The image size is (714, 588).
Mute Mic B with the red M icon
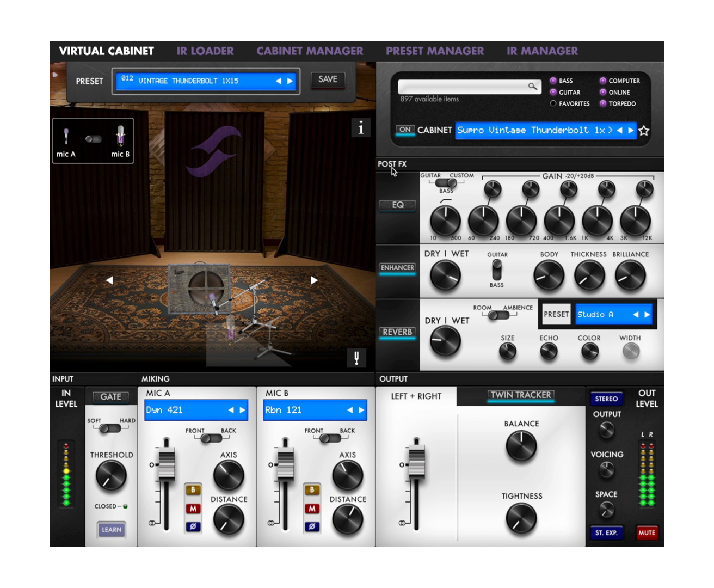pos(312,510)
